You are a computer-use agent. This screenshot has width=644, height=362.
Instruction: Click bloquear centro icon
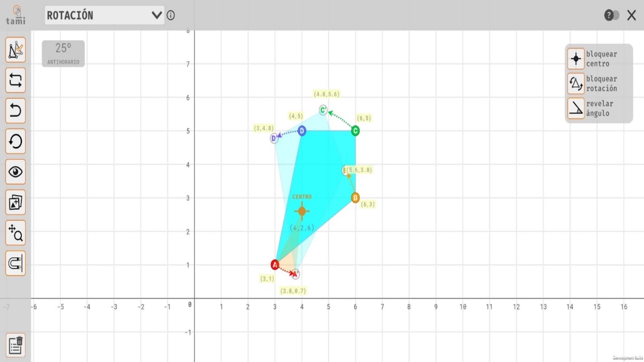576,58
